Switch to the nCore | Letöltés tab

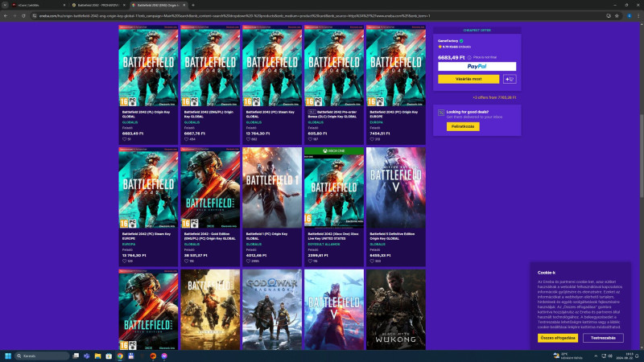(x=38, y=6)
